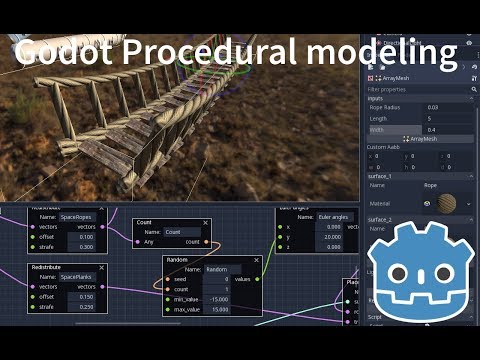Click the Random node values output port
Viewport: 480px width, 360px height.
point(257,279)
